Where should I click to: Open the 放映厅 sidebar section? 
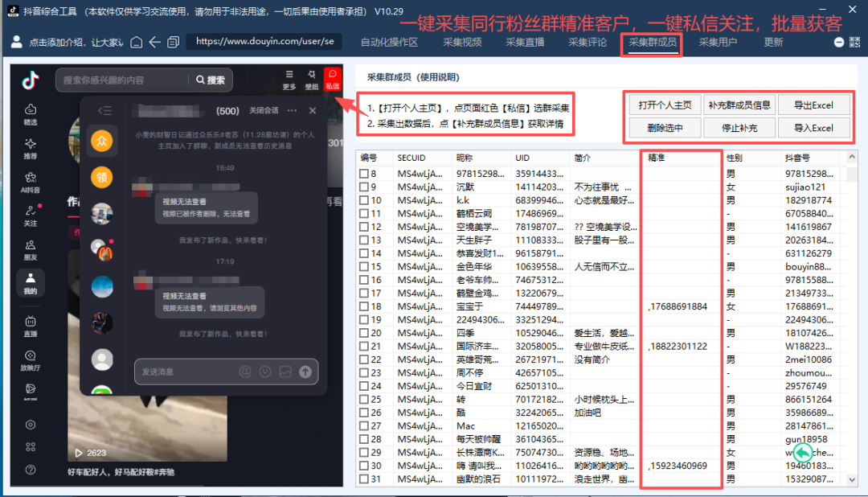click(31, 360)
